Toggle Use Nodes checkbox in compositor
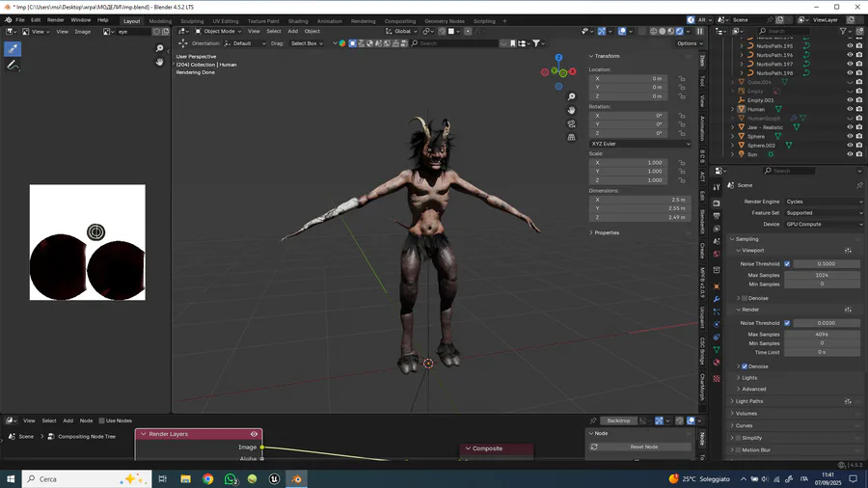 [101, 421]
